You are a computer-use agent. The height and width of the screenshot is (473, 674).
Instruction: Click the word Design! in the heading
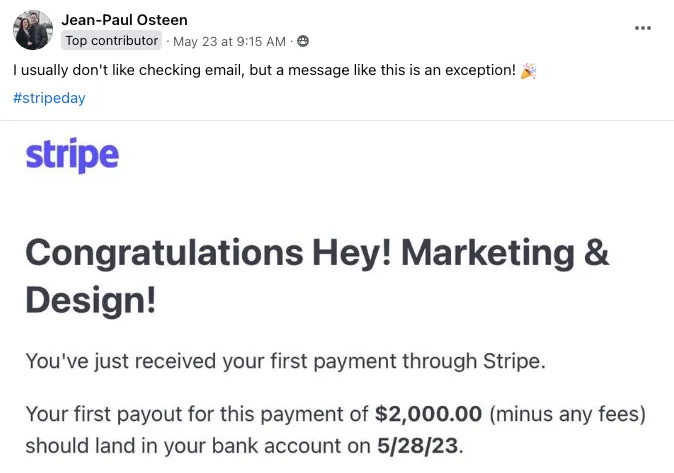[x=91, y=299]
